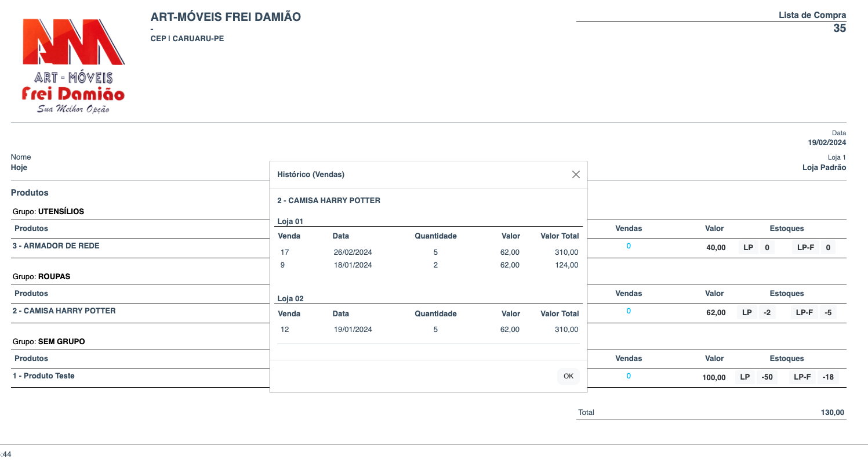Close the Histórico (Vendas) dialog with the X
Viewport: 868px width, 462px height.
[x=576, y=175]
